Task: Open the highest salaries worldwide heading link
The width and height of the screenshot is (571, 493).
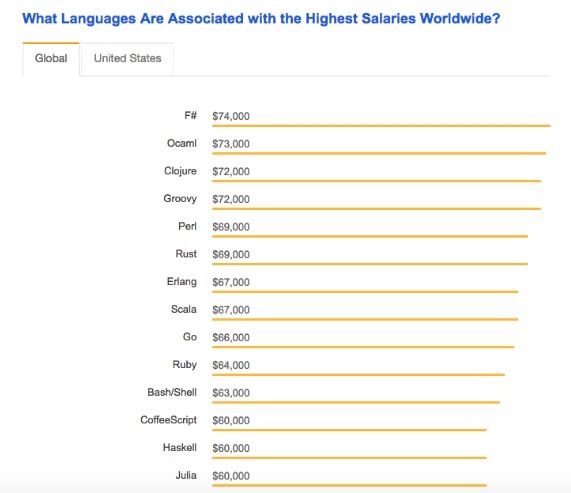Action: (x=261, y=19)
